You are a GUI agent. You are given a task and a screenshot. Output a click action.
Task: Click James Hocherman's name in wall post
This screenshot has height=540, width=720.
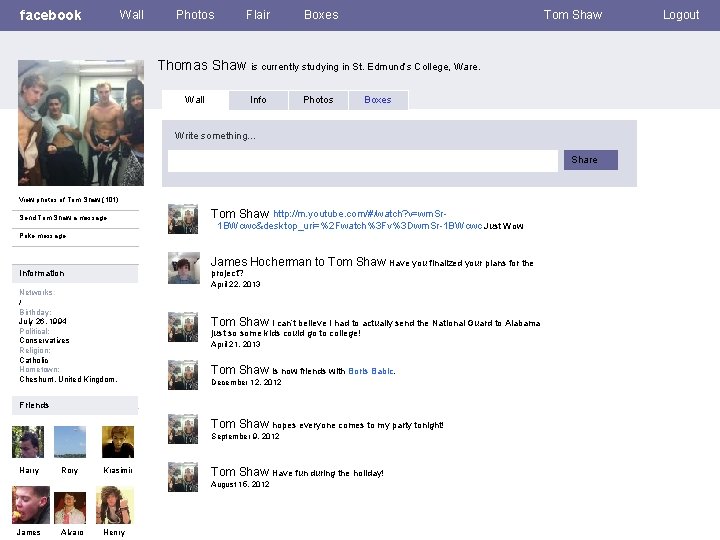[x=261, y=262]
